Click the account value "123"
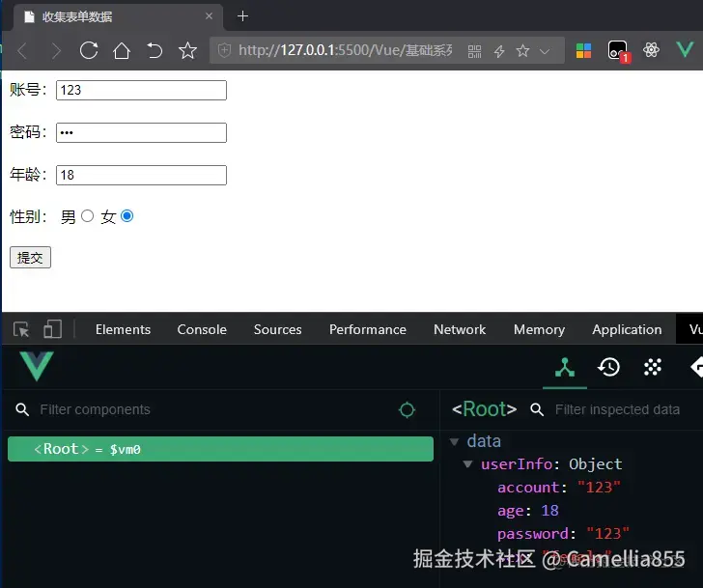 599,488
